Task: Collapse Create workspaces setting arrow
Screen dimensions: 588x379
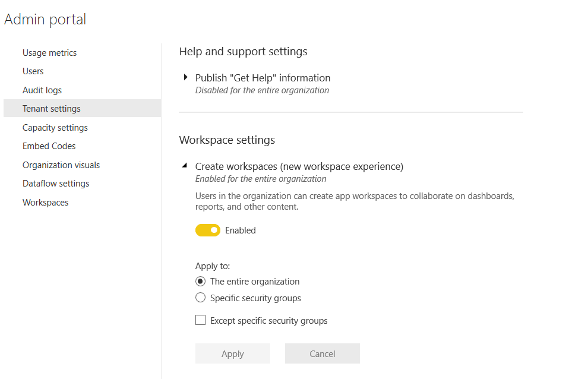Action: point(185,166)
